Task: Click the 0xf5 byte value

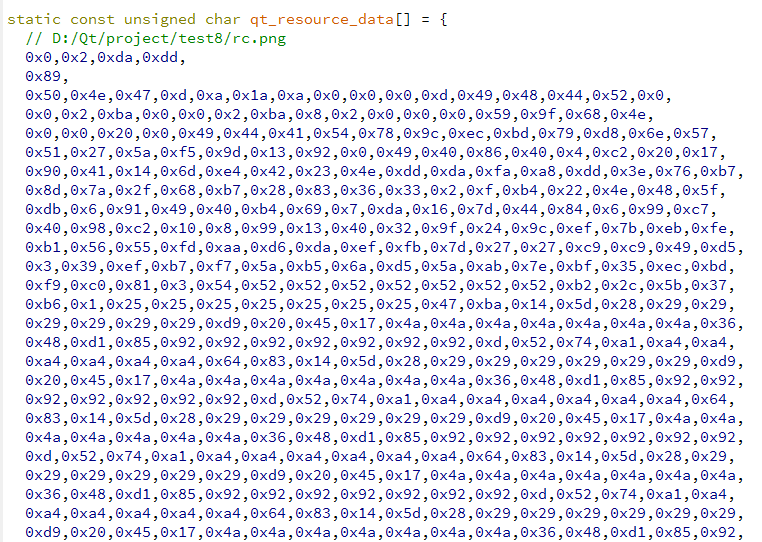Action: [x=178, y=152]
